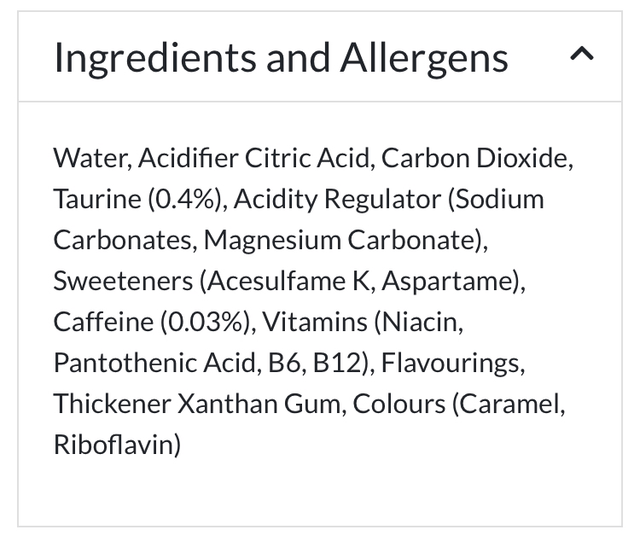
Task: Click the Caffeine (0.03%) text
Action: (x=153, y=322)
